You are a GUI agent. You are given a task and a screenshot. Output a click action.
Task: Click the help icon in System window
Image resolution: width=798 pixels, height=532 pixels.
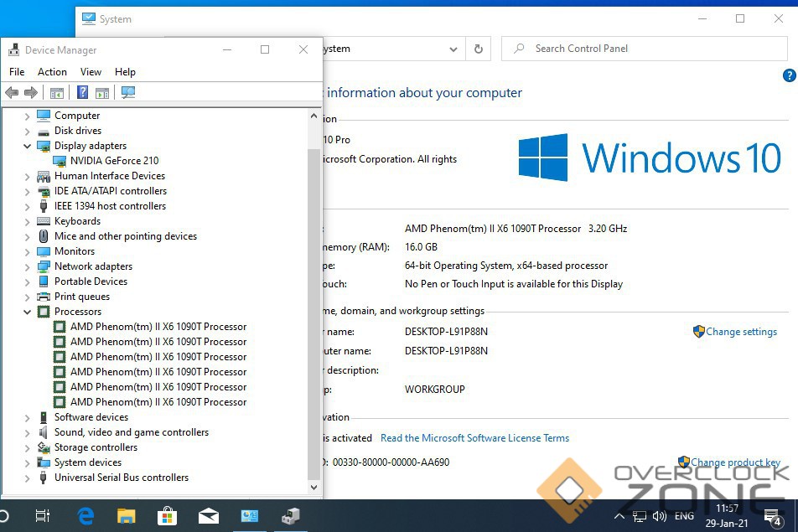[790, 75]
